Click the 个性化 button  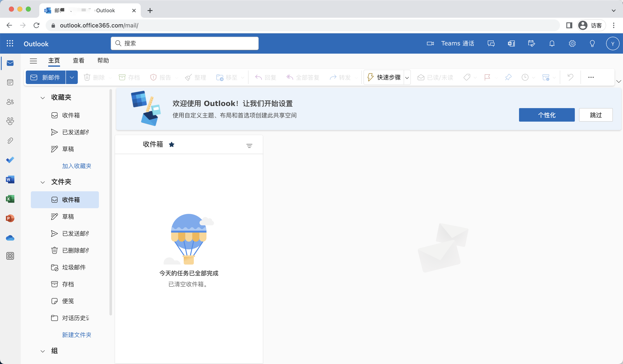coord(547,115)
